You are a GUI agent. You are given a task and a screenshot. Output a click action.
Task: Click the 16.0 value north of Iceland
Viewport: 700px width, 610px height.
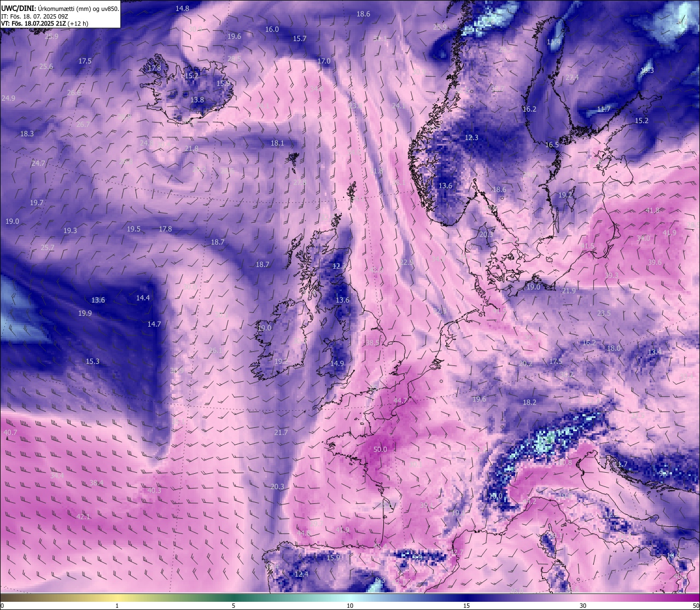click(272, 30)
